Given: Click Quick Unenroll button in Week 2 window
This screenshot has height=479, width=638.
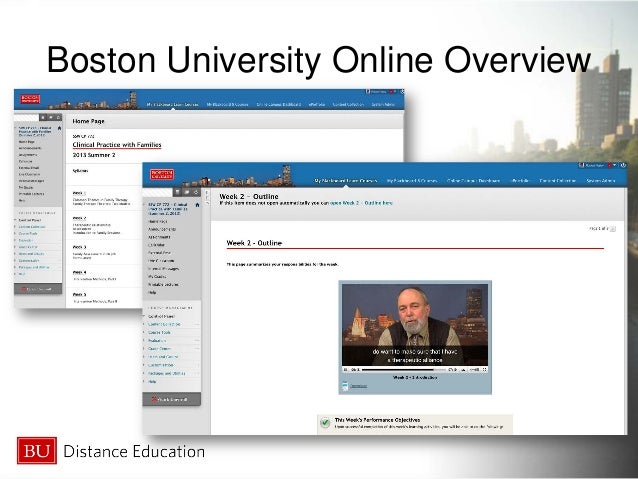Looking at the screenshot, I should click(171, 400).
